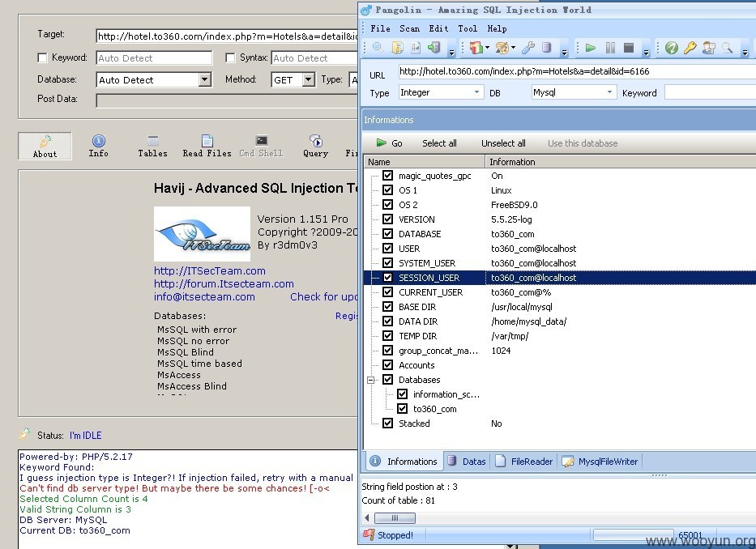This screenshot has width=756, height=549.
Task: Open Pangolin Scan menu
Action: [409, 28]
